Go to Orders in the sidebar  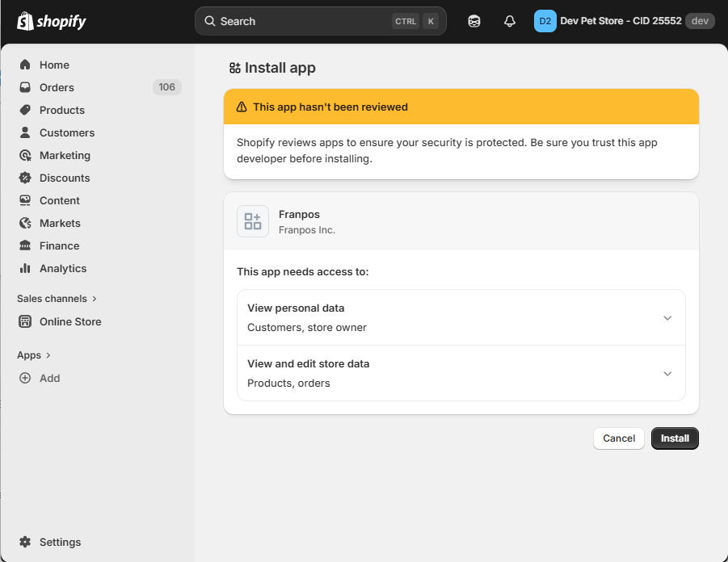coord(57,87)
